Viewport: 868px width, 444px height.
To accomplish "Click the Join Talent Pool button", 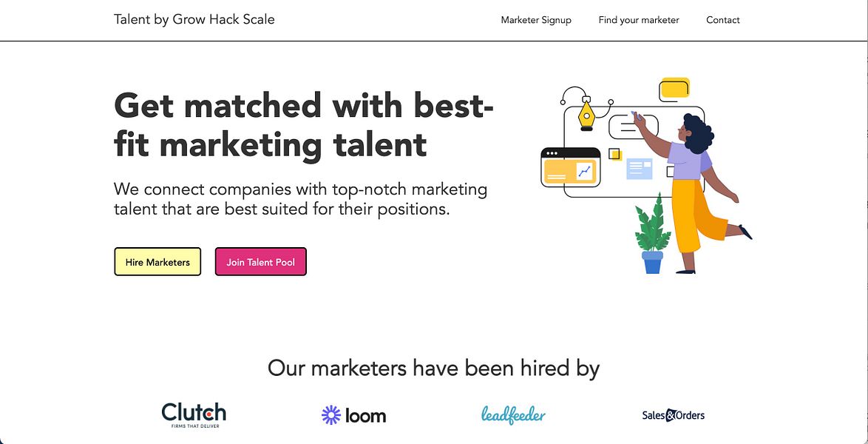I will [260, 261].
